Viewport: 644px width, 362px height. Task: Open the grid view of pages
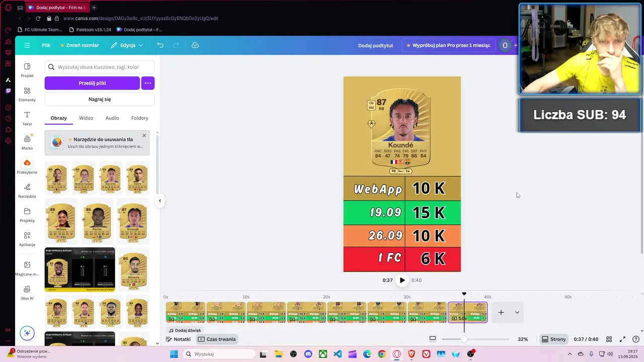609,339
